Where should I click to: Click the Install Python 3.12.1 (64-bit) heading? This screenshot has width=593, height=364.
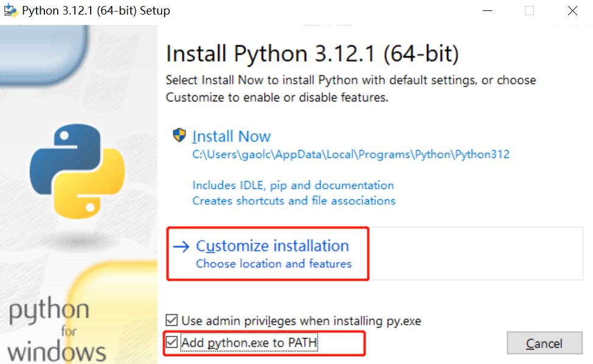pyautogui.click(x=313, y=53)
